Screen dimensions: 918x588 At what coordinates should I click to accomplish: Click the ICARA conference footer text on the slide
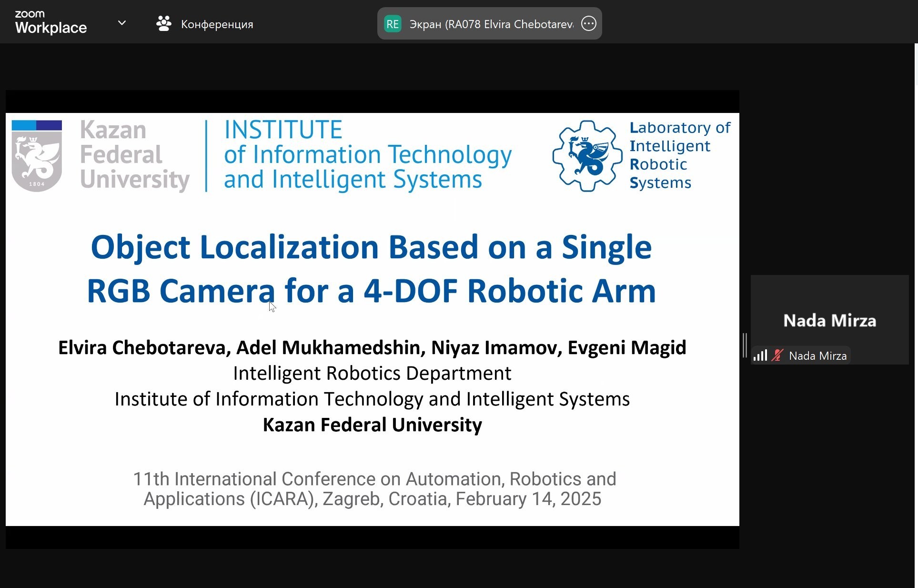[x=374, y=488]
